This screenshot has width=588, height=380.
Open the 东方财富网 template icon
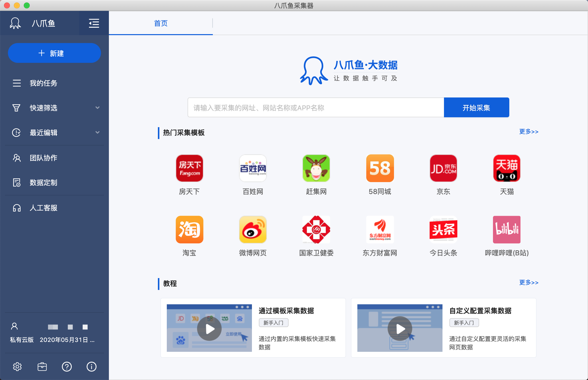point(380,230)
